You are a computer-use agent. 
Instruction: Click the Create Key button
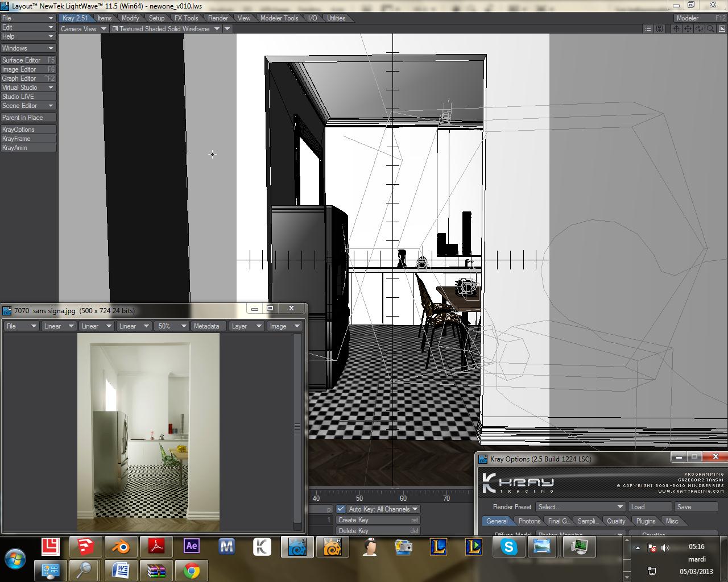[x=378, y=520]
